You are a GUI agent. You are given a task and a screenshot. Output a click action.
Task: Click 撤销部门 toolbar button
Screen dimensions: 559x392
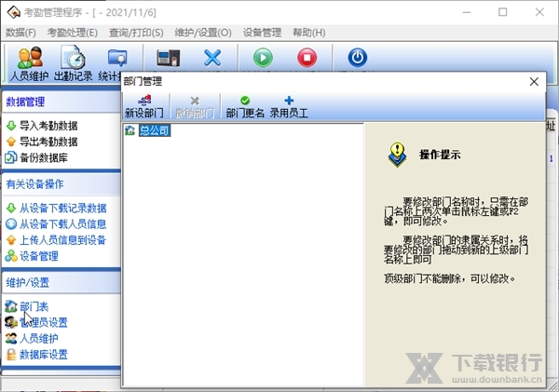[195, 106]
